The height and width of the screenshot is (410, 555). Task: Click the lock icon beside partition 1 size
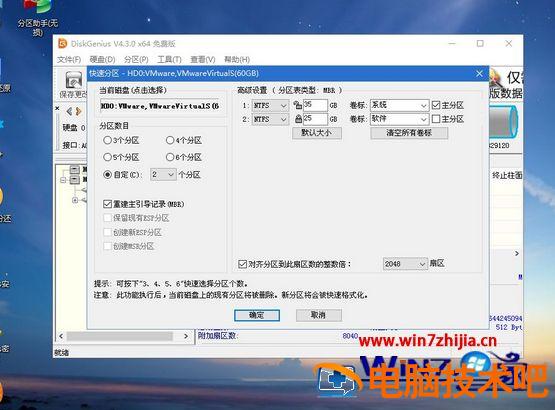point(298,105)
